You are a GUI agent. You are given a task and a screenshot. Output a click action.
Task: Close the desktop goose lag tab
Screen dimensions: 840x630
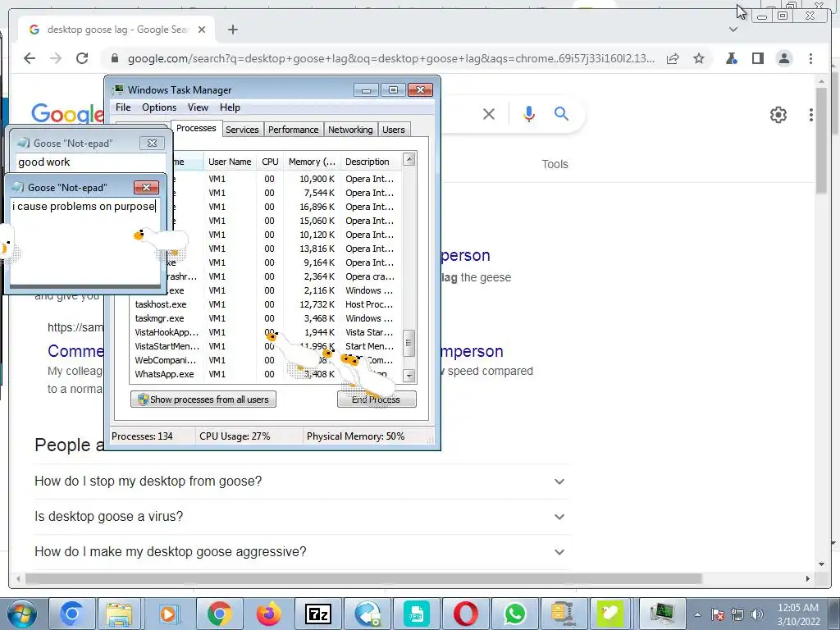tap(202, 30)
